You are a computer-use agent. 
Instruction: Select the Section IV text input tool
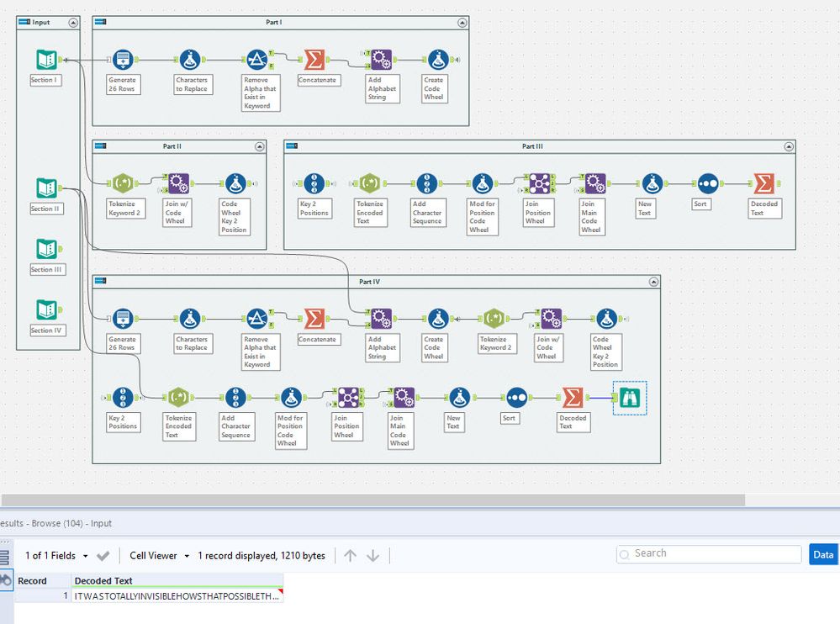tap(46, 309)
